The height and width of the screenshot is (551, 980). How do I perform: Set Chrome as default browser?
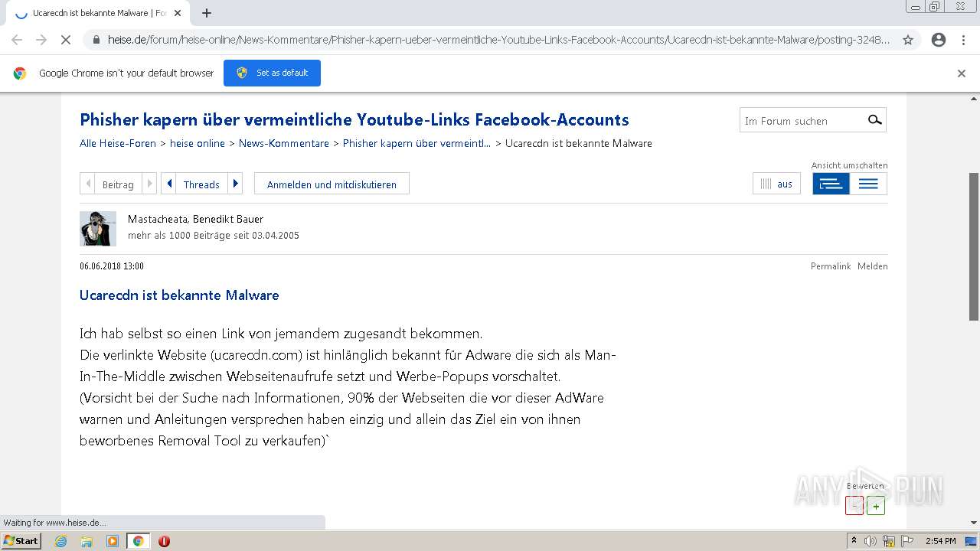coord(272,73)
